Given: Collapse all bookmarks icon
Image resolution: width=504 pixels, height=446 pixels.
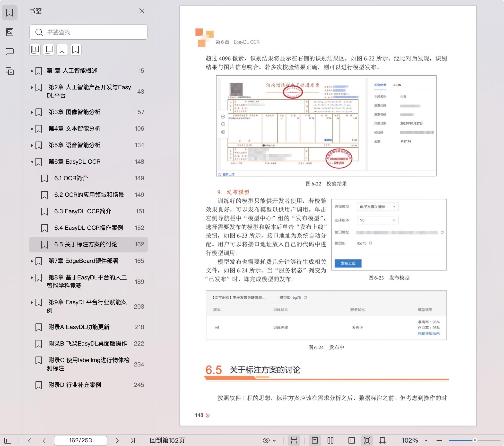Looking at the screenshot, I should click(49, 50).
